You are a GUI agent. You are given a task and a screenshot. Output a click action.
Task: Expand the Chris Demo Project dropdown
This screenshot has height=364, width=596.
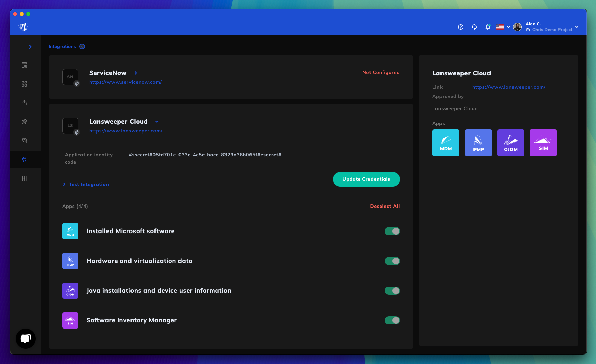(x=577, y=27)
